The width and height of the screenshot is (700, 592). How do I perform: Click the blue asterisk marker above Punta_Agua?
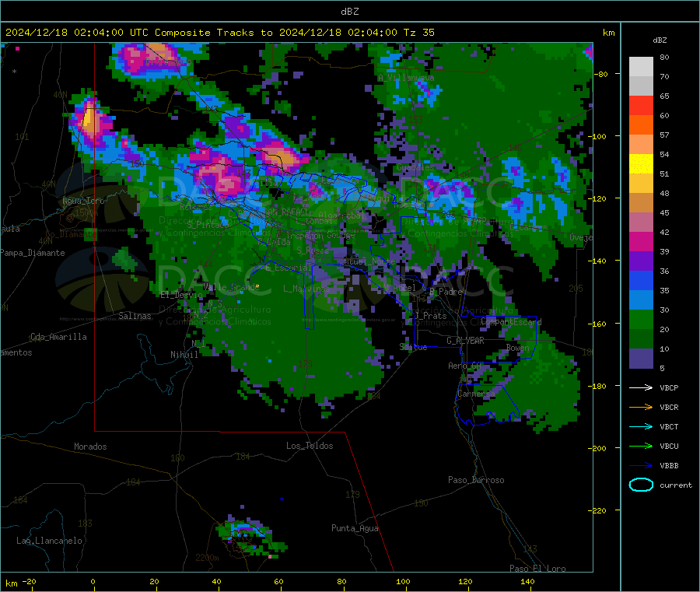282,499
